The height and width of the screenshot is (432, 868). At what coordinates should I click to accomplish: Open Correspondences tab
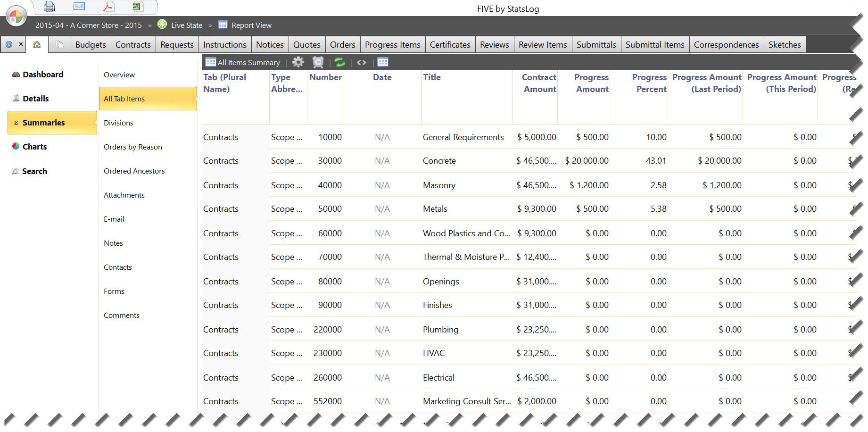[726, 45]
